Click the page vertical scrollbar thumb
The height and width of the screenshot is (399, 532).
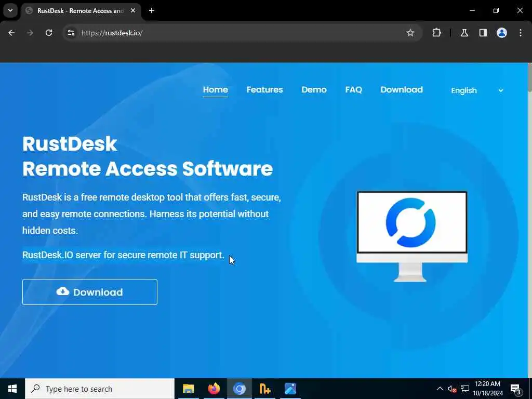(529, 77)
